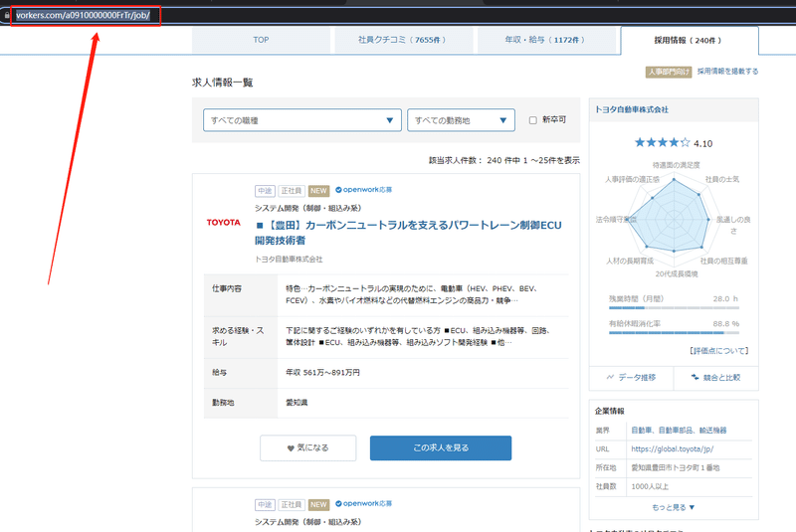Click the TOYOTA logo in first job card

coord(223,223)
